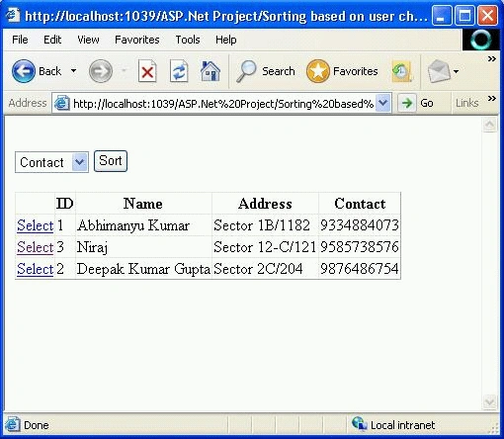Image resolution: width=504 pixels, height=439 pixels.
Task: Open the Contact sort-field dropdown
Action: click(80, 162)
